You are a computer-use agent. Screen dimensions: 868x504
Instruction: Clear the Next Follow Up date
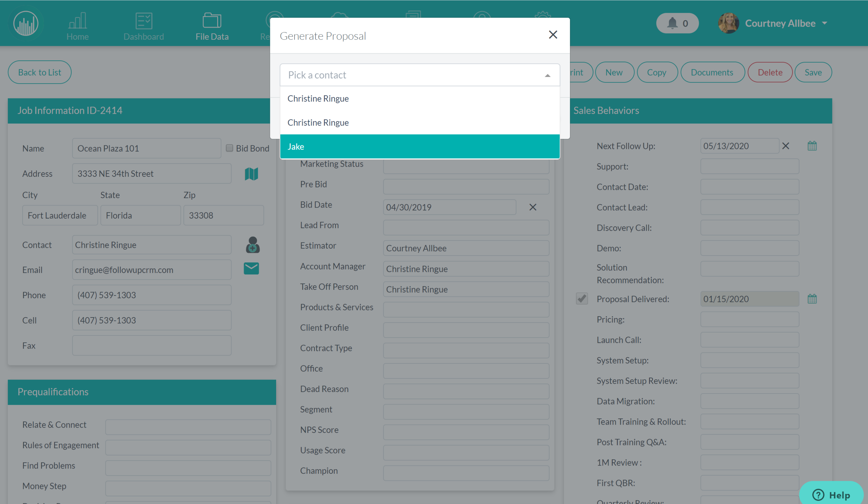[785, 146]
